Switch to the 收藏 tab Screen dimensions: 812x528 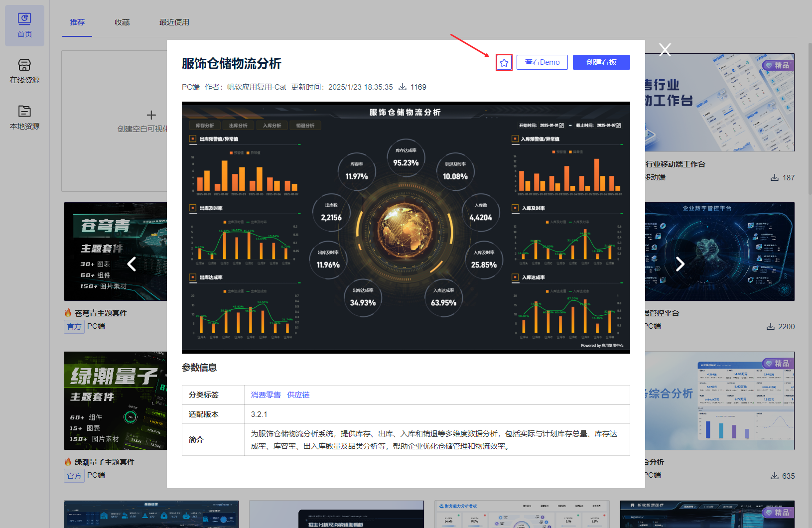[x=122, y=22]
